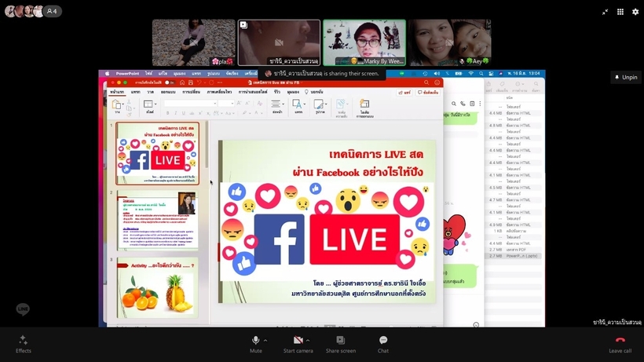
Task: Open PowerPoint application menu
Action: pos(127,74)
